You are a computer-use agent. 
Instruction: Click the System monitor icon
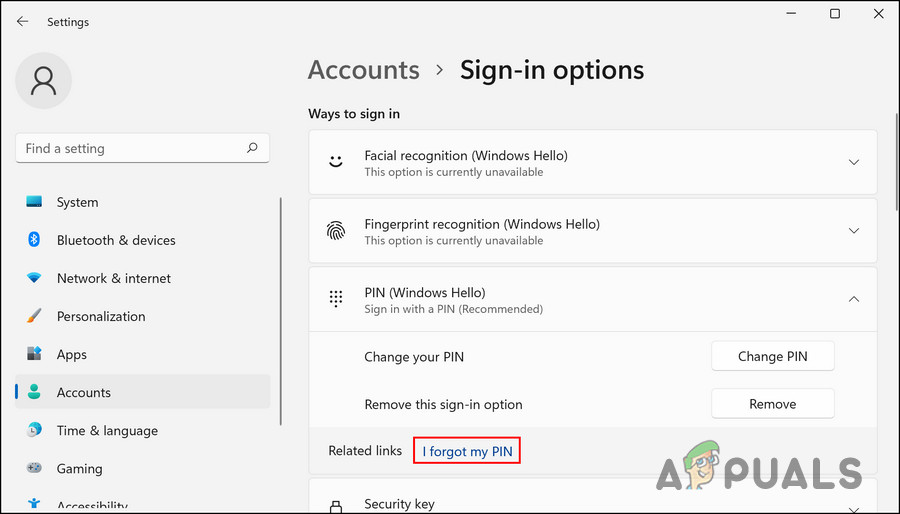click(x=34, y=202)
